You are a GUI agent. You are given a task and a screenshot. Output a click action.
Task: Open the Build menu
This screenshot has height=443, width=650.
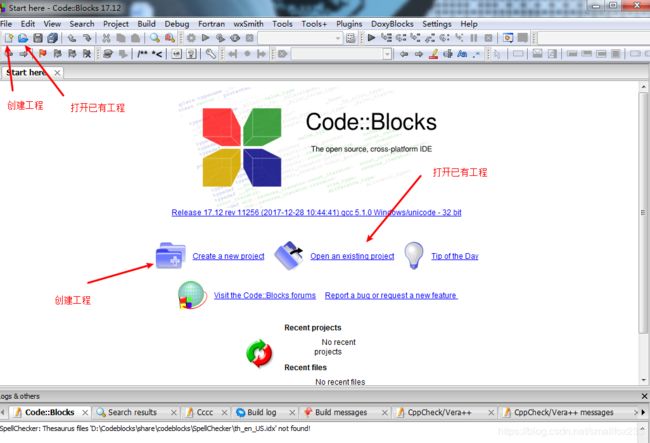click(x=146, y=24)
